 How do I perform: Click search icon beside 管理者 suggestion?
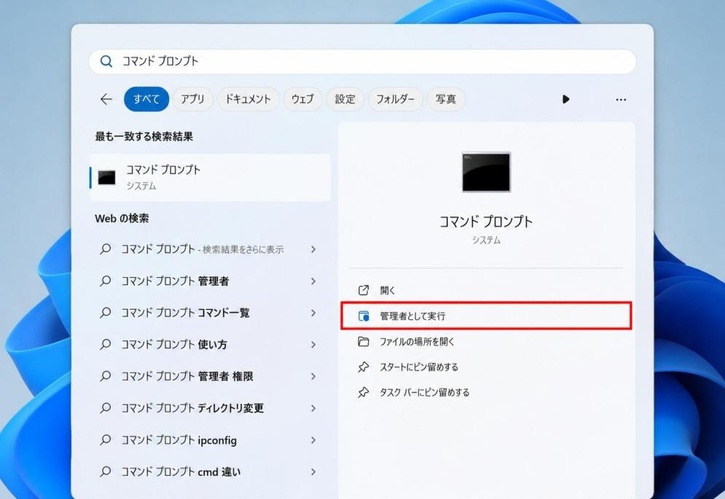click(x=105, y=281)
